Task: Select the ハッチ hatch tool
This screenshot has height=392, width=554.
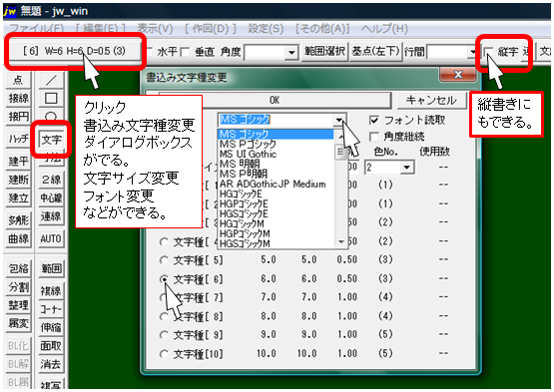Action: [x=18, y=139]
